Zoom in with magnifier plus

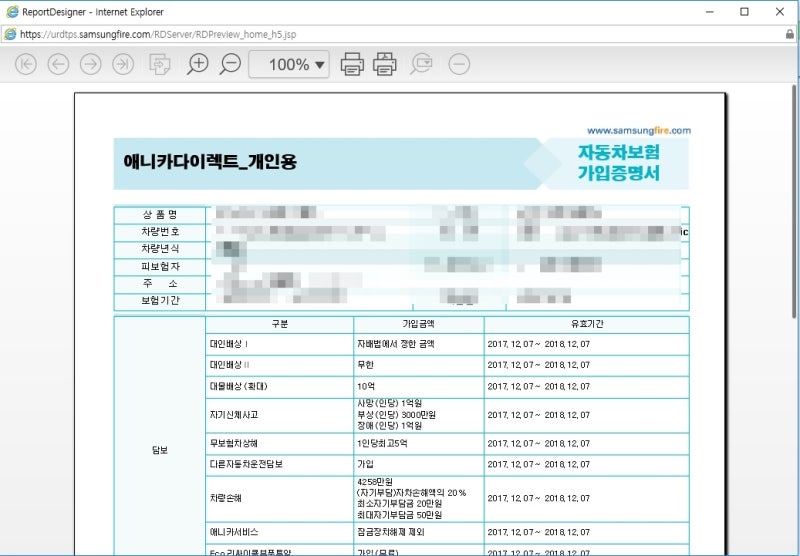tap(197, 64)
